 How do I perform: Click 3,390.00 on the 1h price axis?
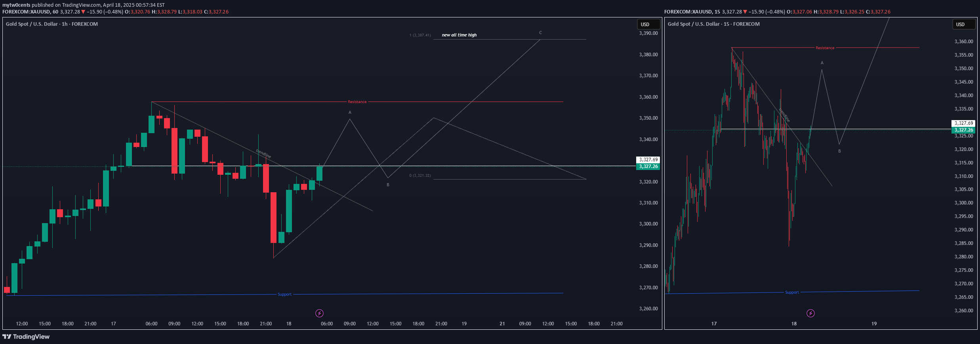tap(648, 33)
